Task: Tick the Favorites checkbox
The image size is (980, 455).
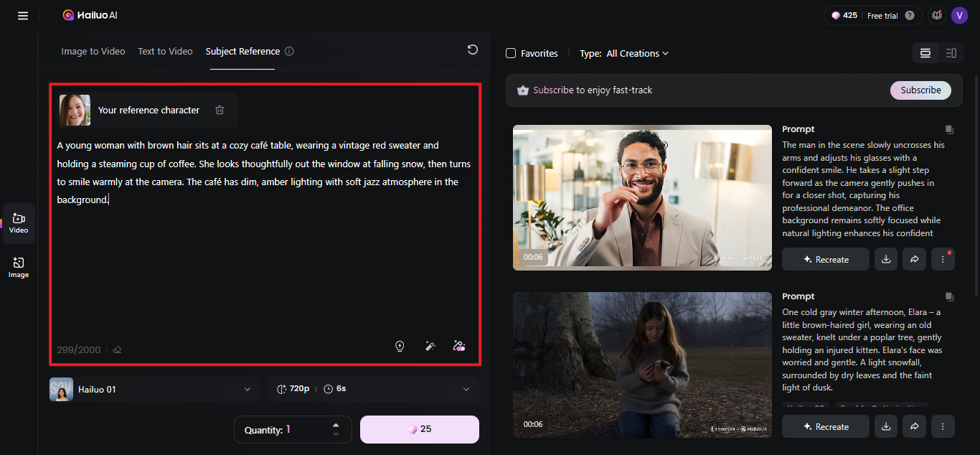Action: 511,53
